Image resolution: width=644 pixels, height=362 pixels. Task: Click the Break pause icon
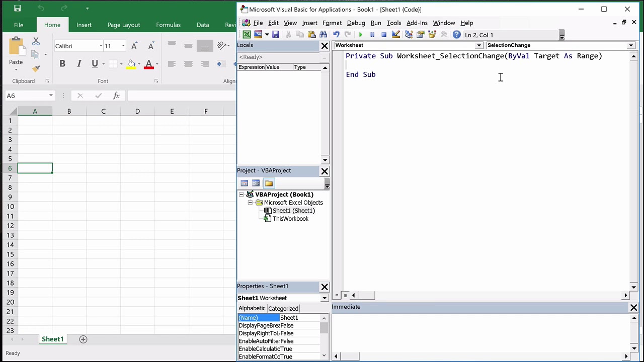(x=372, y=35)
